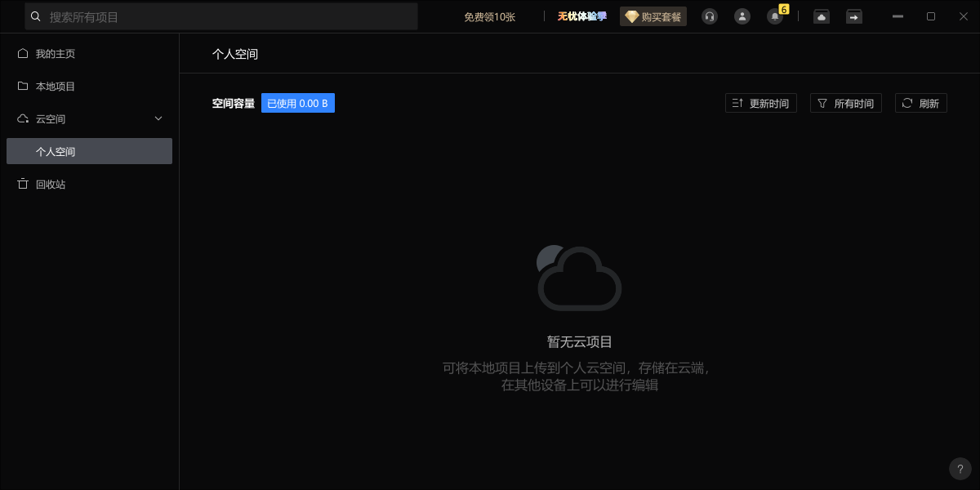
Task: Open the 所有时间 time filter dropdown
Action: tap(846, 102)
